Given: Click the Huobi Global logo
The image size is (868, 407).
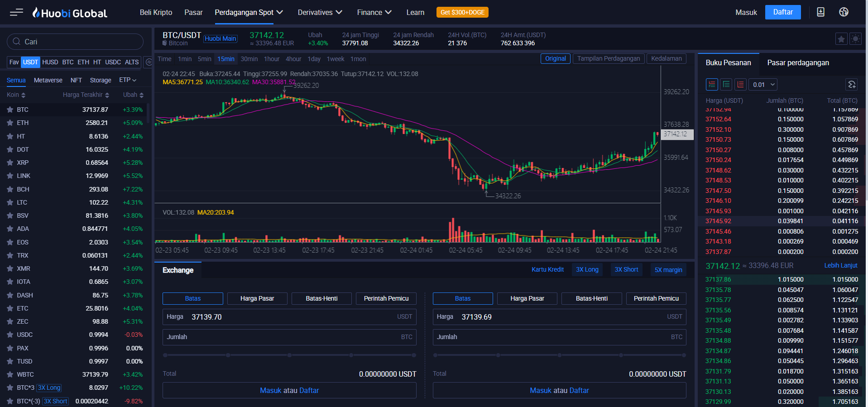Looking at the screenshot, I should point(70,13).
